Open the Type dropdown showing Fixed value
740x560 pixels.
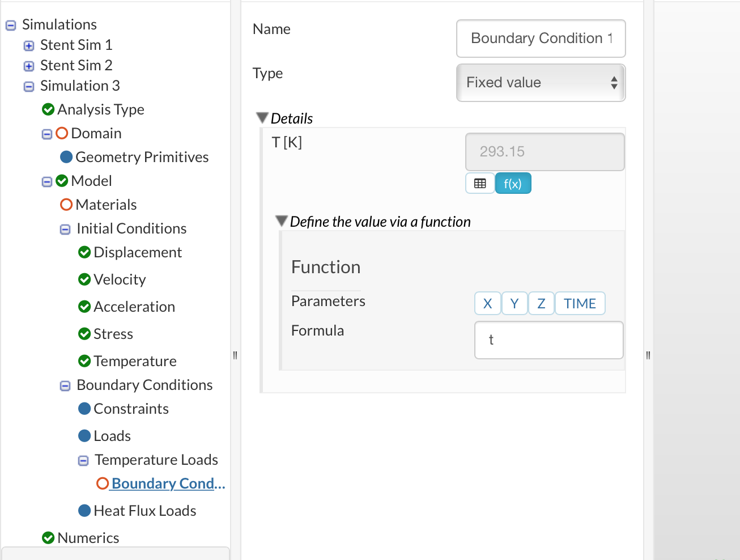[x=541, y=83]
